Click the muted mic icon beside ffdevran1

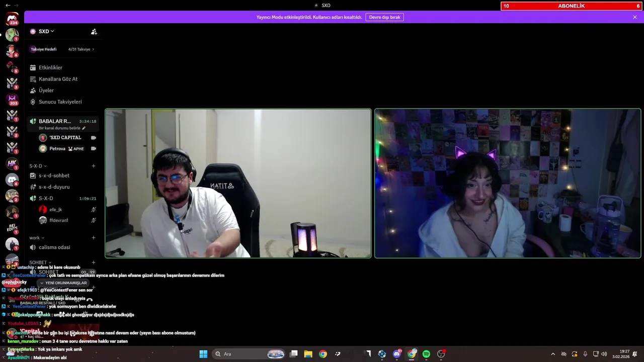[93, 220]
